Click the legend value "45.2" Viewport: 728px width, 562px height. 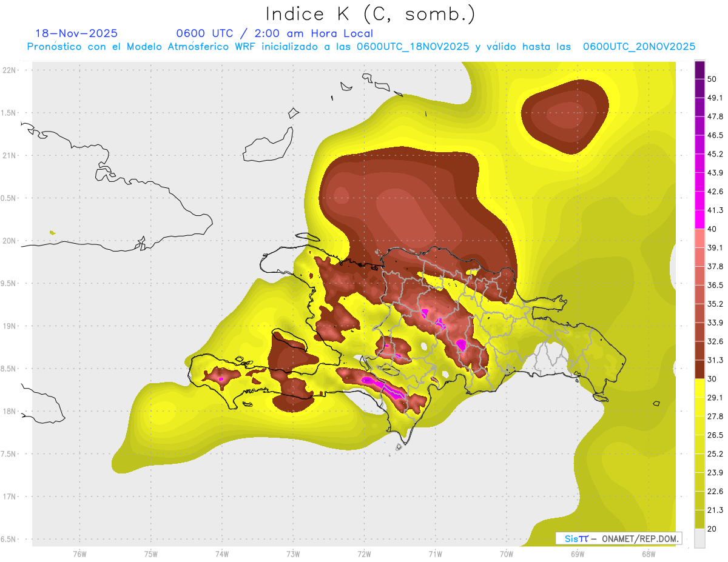(x=716, y=154)
